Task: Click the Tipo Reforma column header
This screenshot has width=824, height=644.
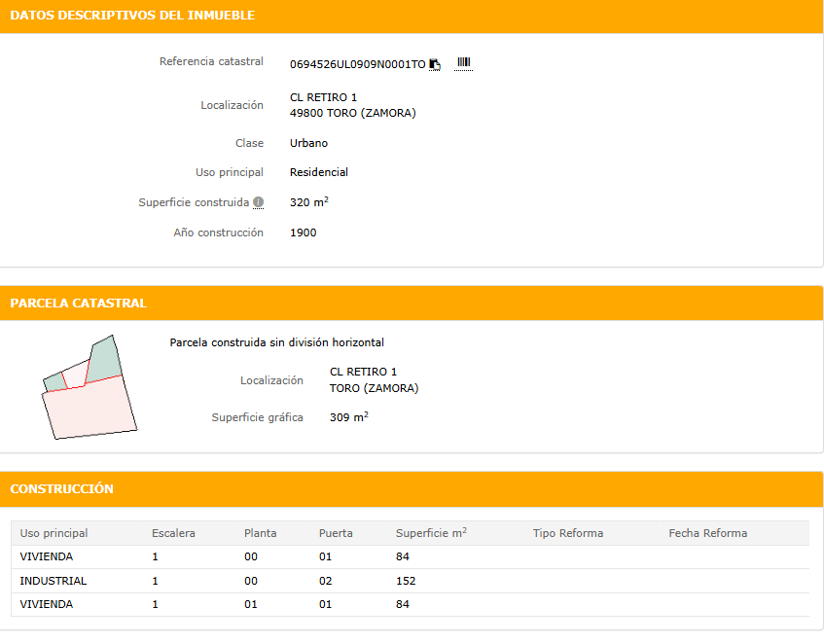Action: click(568, 533)
